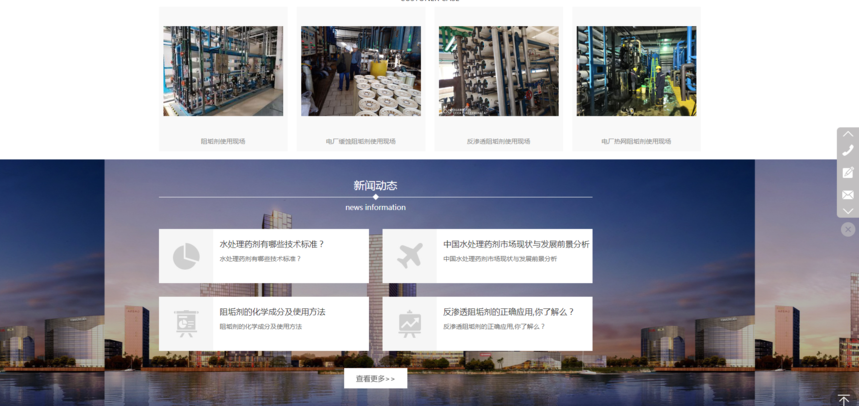Click the pie chart icon in news card
The height and width of the screenshot is (406, 859).
186,256
